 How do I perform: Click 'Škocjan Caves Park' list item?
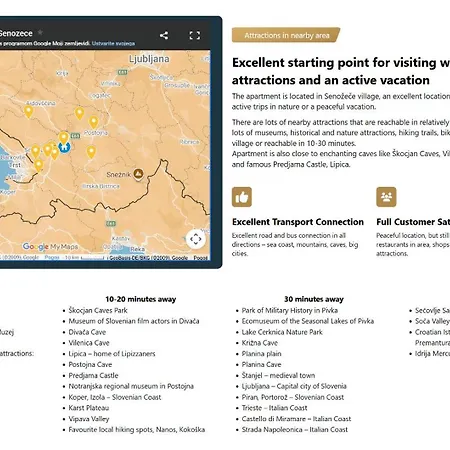98,310
